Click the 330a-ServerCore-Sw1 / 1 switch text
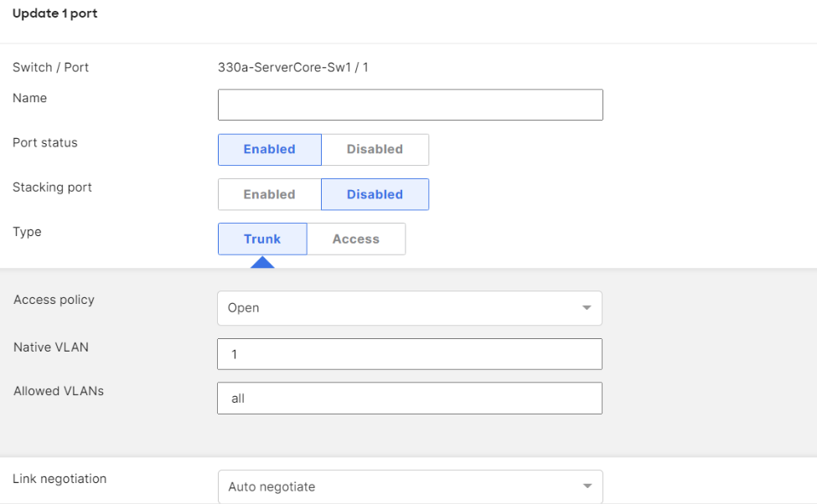817x504 pixels. pos(293,67)
